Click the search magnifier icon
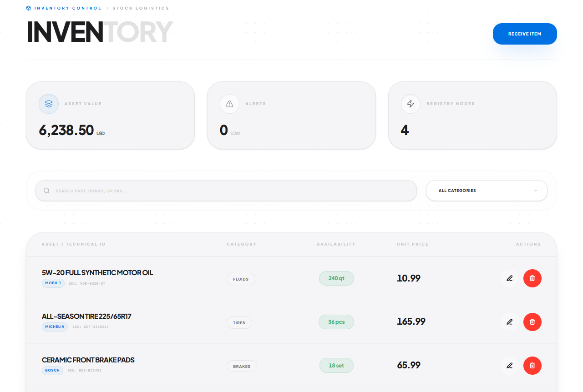The height and width of the screenshot is (392, 583). (46, 191)
